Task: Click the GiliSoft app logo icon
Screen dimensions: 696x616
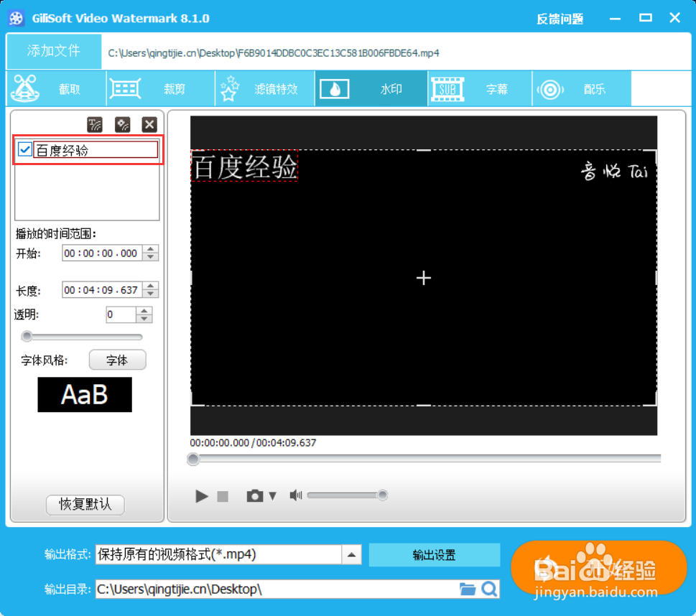Action: (16, 18)
